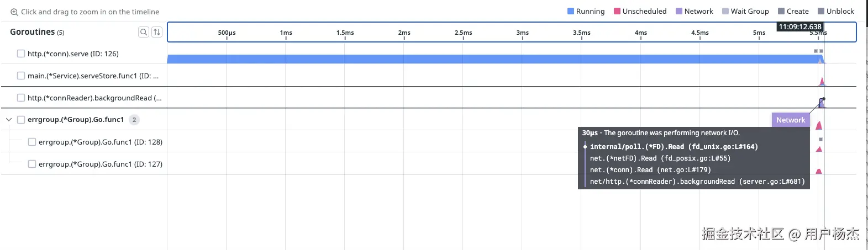868x250 pixels.
Task: Check the http.(*conn).serve (ID: 126) checkbox
Action: pyautogui.click(x=21, y=54)
